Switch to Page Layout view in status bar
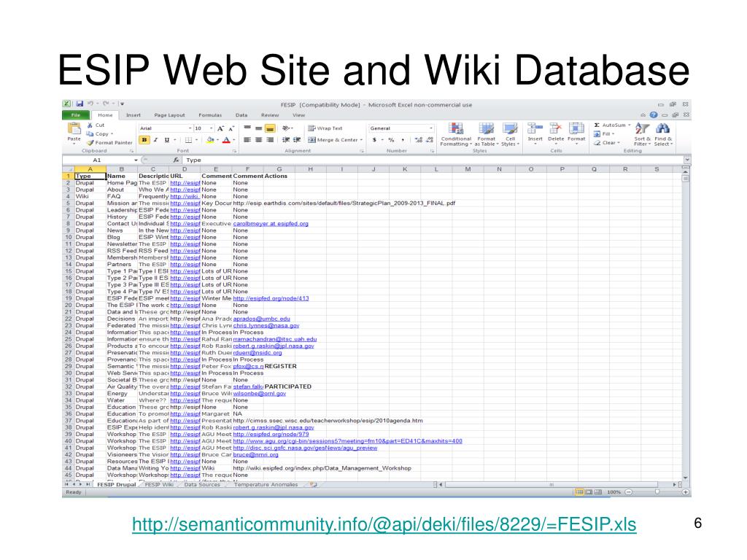The image size is (747, 560). [589, 492]
